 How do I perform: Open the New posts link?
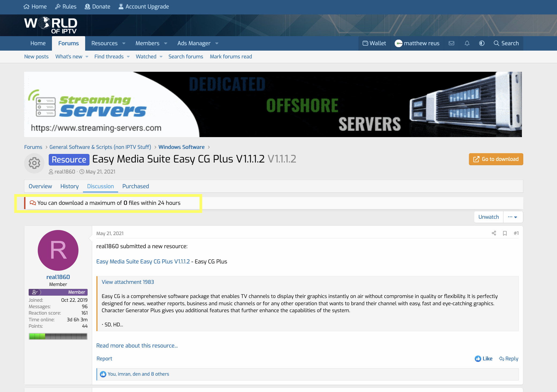pos(36,56)
